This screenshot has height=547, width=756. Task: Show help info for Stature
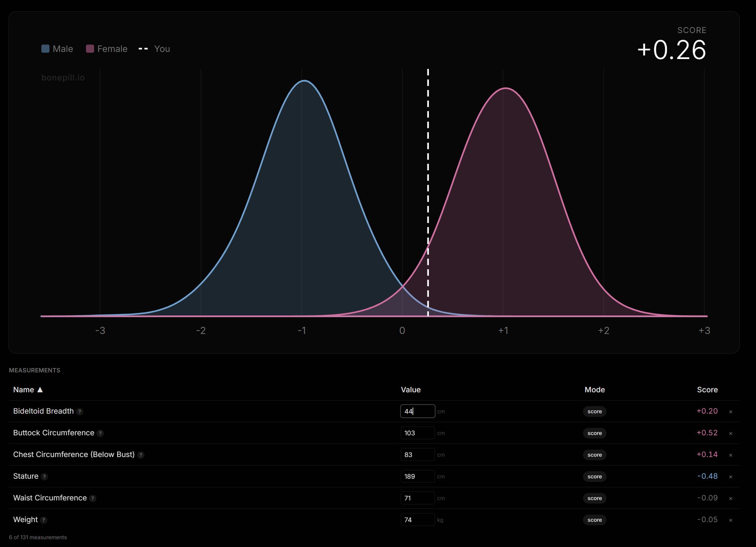44,477
